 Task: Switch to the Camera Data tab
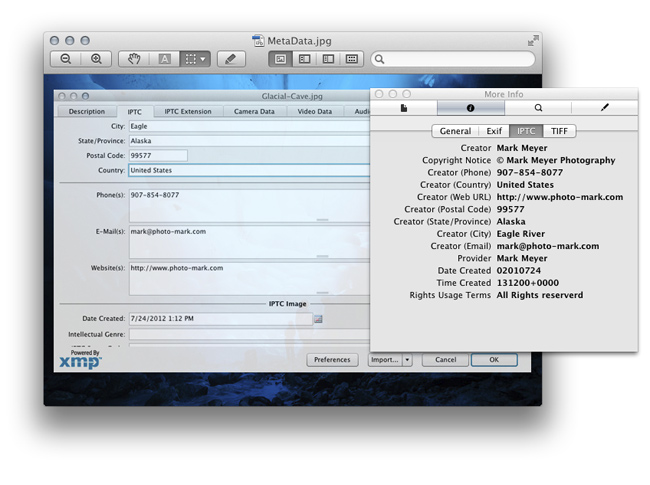tap(254, 112)
